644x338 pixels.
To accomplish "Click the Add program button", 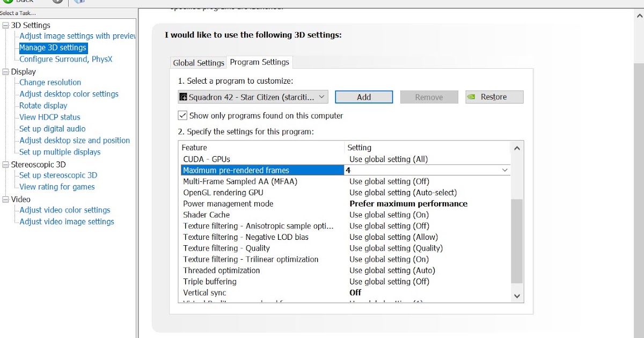I will (364, 97).
